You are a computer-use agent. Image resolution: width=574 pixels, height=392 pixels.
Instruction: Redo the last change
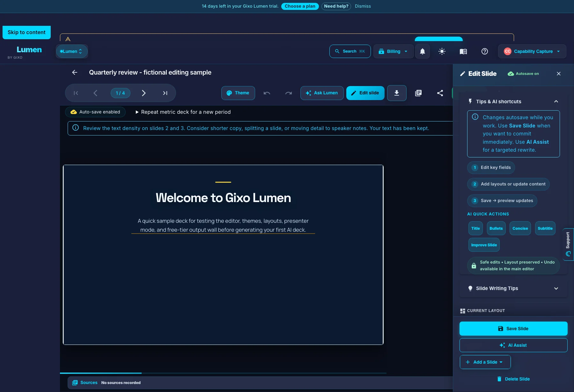point(289,93)
